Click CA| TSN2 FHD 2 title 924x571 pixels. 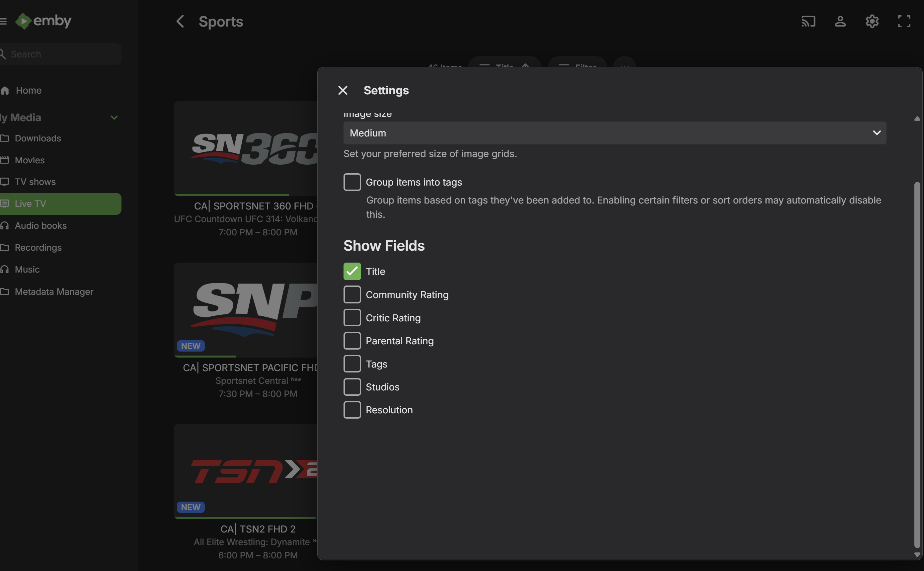click(x=258, y=529)
